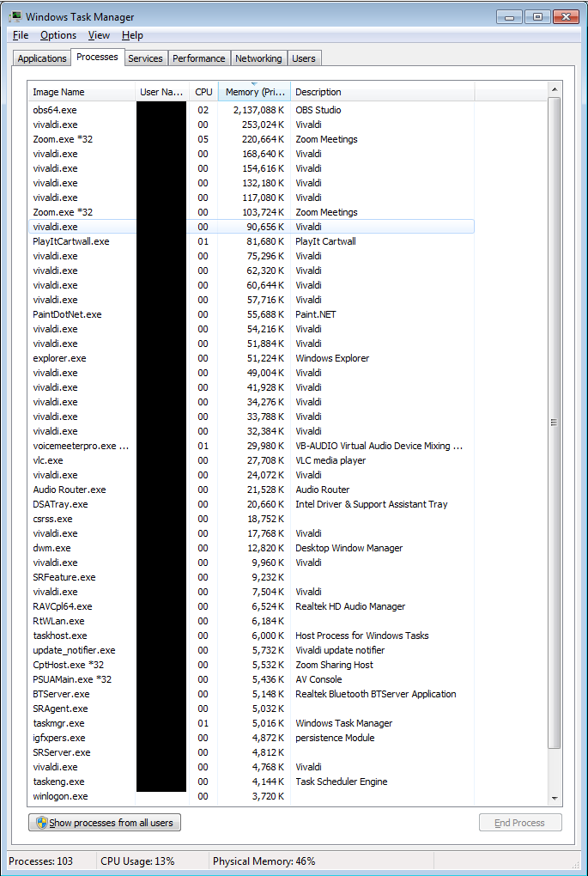The height and width of the screenshot is (876, 588).
Task: Select the RtWLan.exe process
Action: click(252, 621)
